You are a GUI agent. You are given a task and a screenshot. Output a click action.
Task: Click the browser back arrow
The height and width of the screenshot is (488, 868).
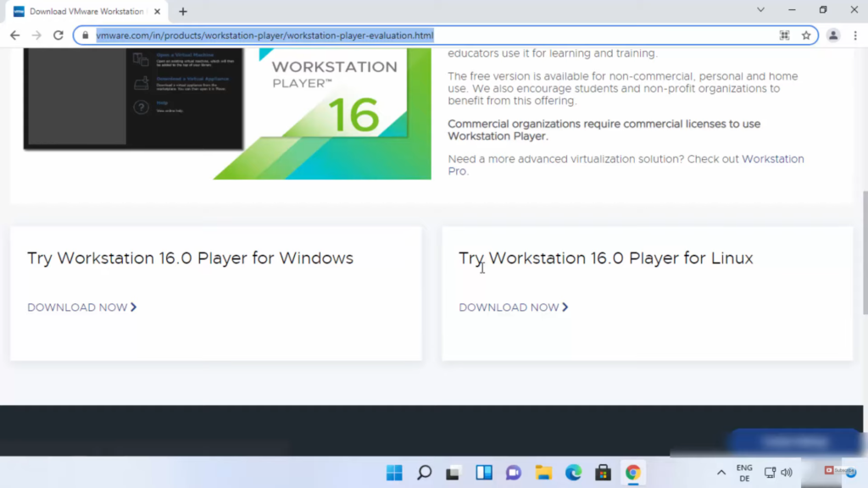click(14, 36)
